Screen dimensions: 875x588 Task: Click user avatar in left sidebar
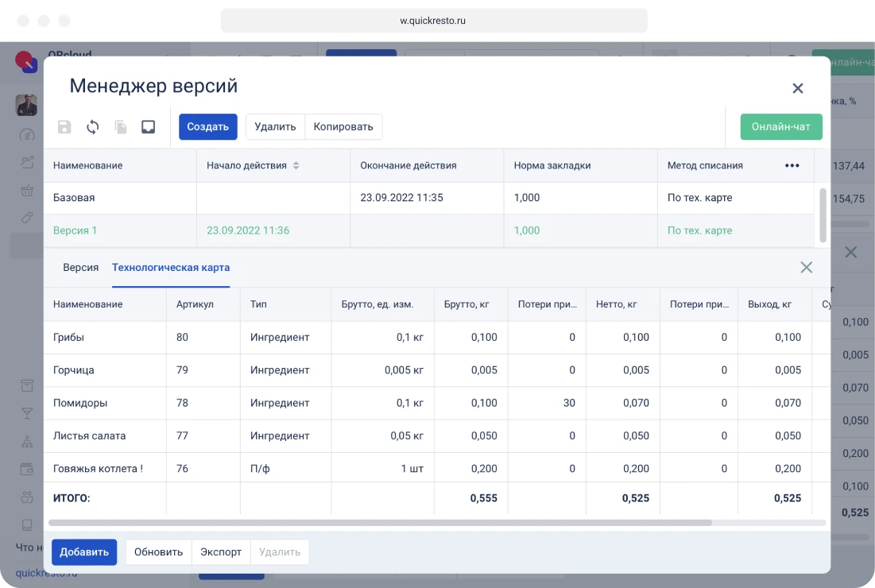tap(26, 105)
